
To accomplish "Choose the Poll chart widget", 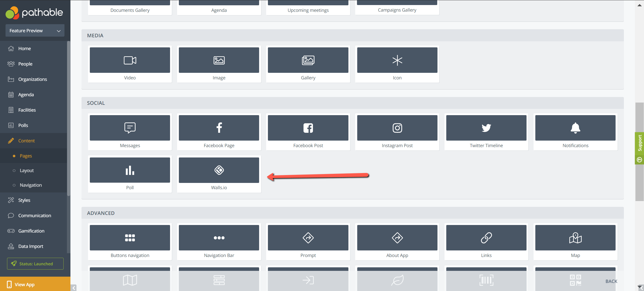I will point(130,174).
